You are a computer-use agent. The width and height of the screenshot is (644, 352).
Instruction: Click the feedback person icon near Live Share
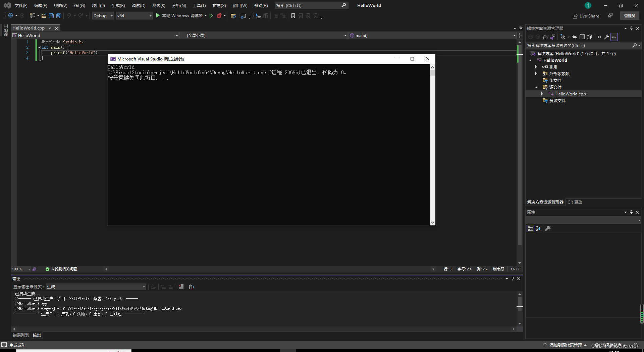click(x=610, y=16)
